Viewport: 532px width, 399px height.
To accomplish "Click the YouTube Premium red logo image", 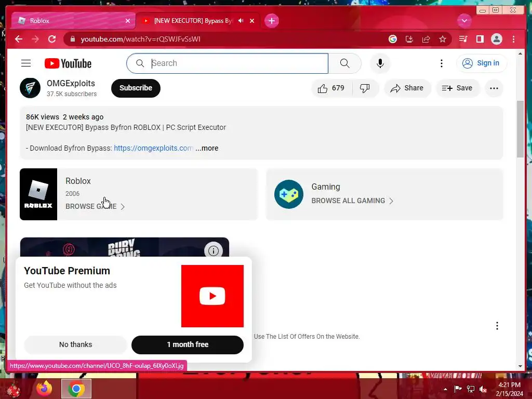I will pos(212,296).
